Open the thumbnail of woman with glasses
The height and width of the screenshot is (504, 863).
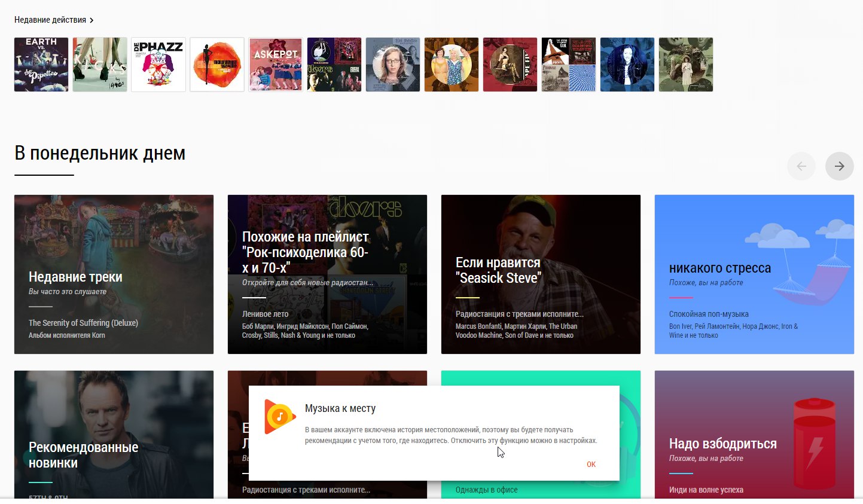pos(393,65)
